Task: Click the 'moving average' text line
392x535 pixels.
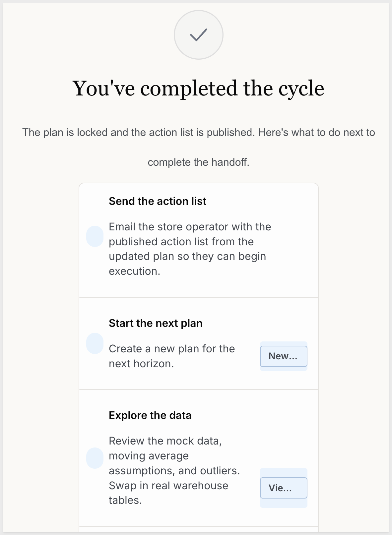Action: [x=149, y=456]
